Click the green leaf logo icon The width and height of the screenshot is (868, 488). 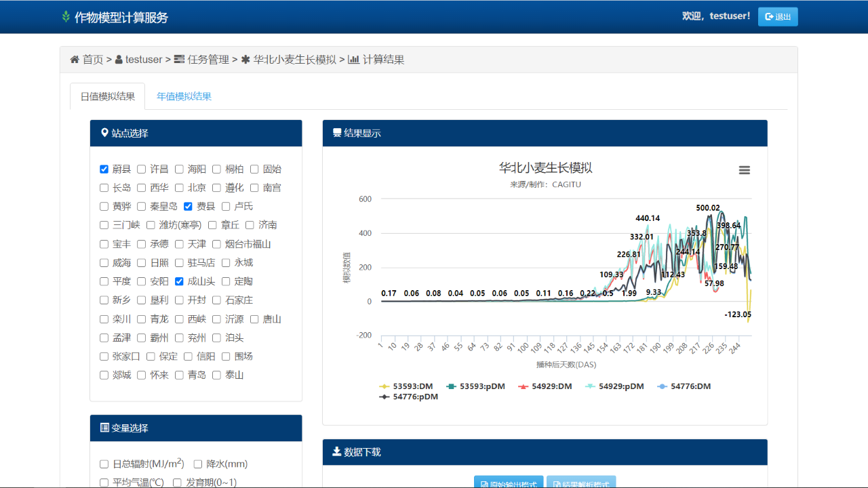click(x=66, y=17)
